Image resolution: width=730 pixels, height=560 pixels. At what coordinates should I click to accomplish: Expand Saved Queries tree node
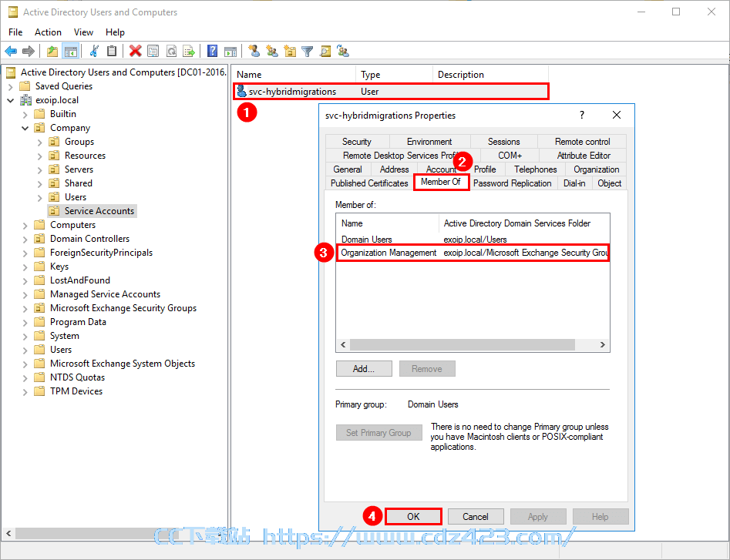(x=10, y=86)
